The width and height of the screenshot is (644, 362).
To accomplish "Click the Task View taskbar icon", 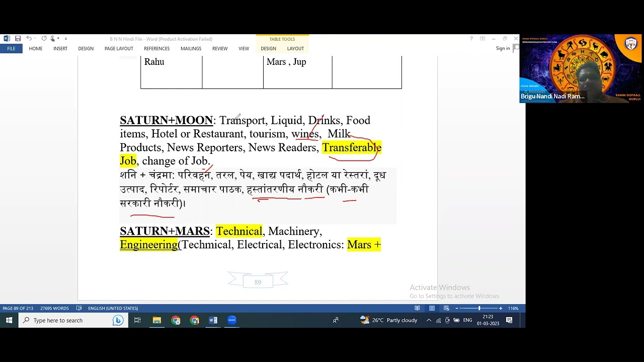I will click(x=137, y=320).
